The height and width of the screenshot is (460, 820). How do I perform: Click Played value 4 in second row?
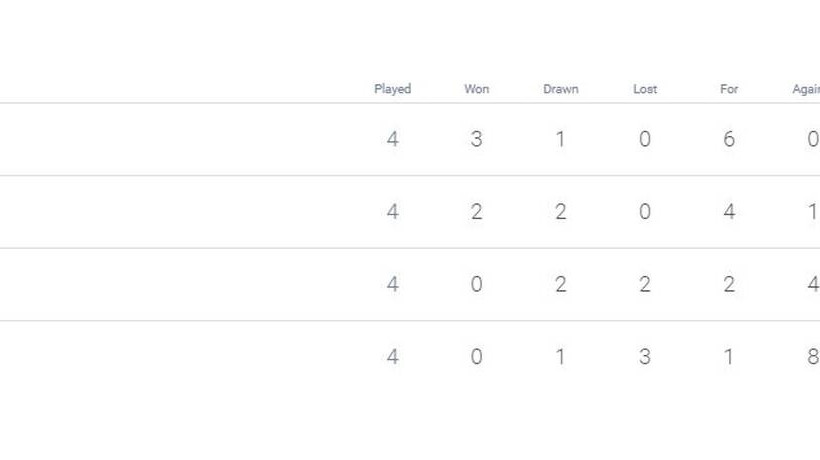point(392,212)
